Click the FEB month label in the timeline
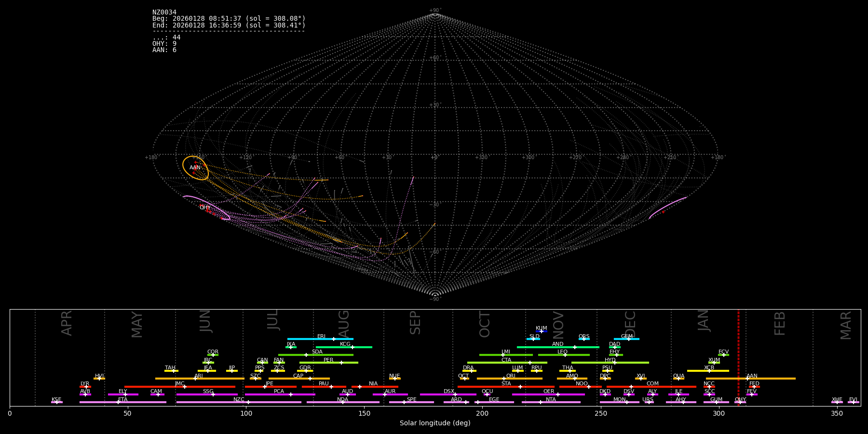The image size is (868, 434). click(x=780, y=323)
